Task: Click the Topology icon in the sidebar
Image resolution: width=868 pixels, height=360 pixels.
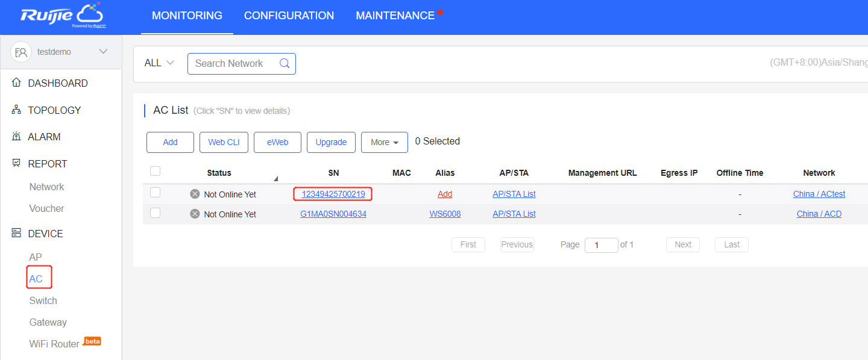Action: (x=16, y=110)
